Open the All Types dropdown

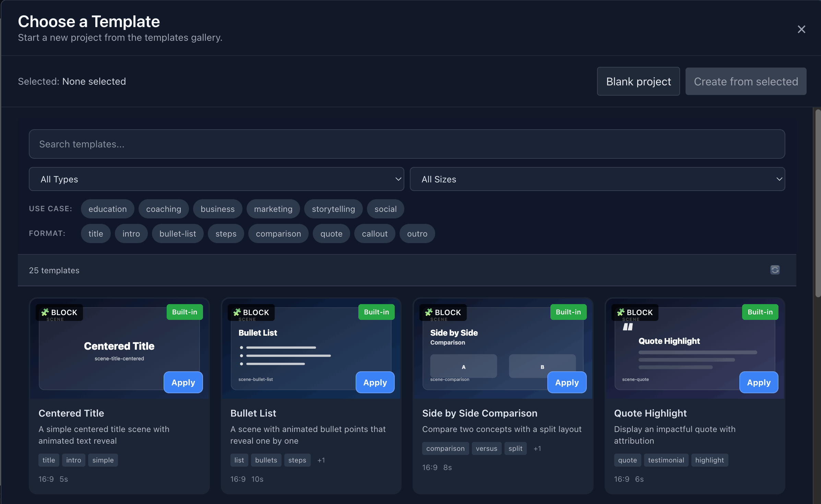point(216,179)
